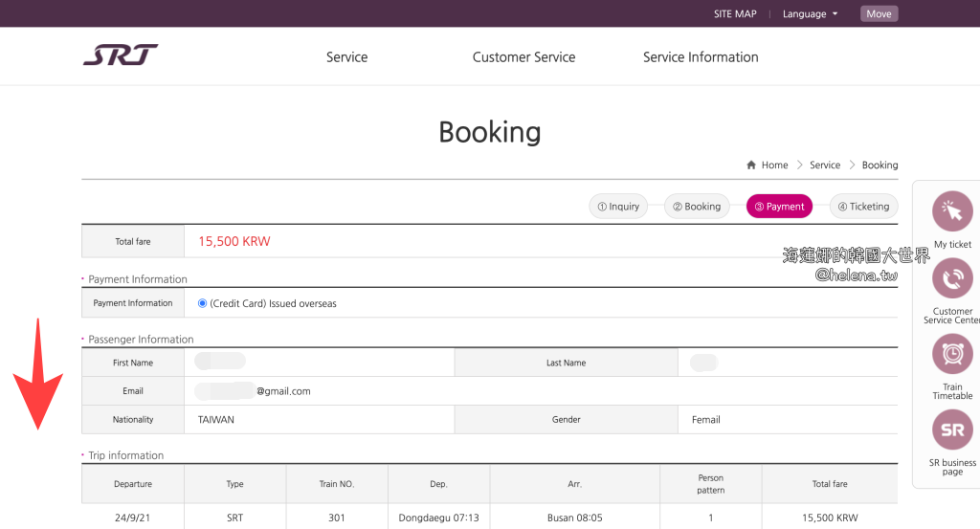Open the Customer Service main menu

click(x=523, y=57)
